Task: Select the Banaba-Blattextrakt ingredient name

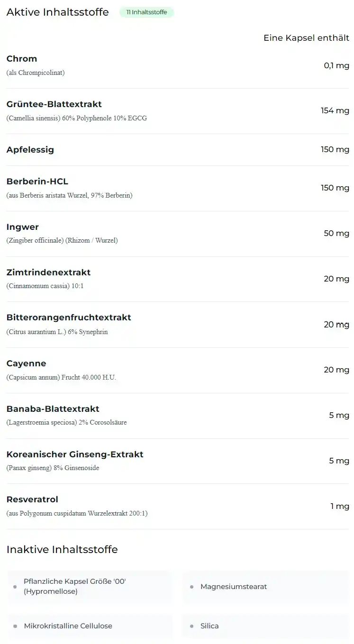Action: 53,409
